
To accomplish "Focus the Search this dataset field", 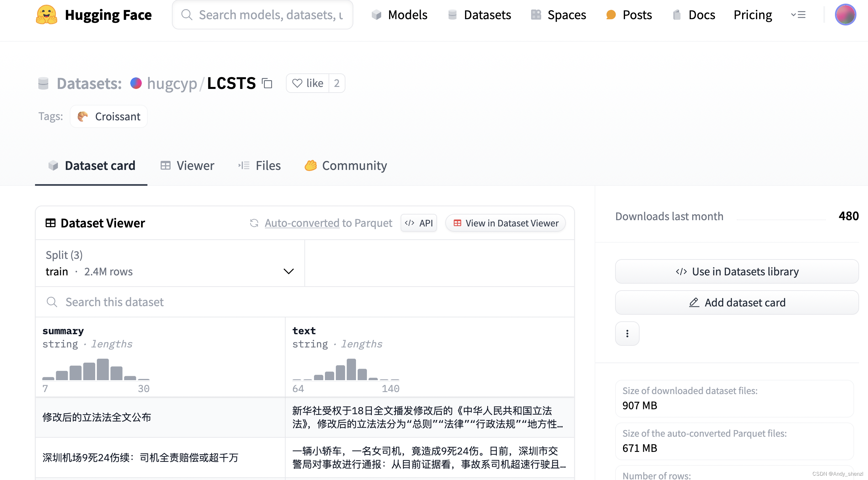I will [x=305, y=302].
